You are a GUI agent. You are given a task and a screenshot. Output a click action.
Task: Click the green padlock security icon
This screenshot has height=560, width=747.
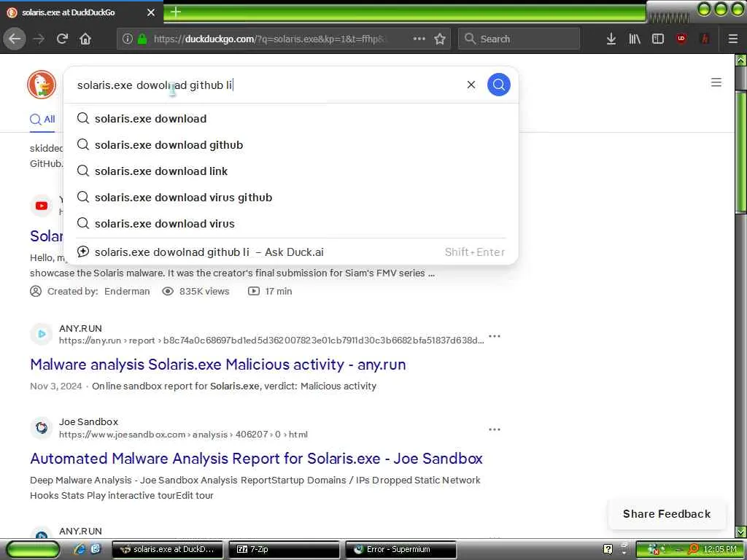point(142,39)
